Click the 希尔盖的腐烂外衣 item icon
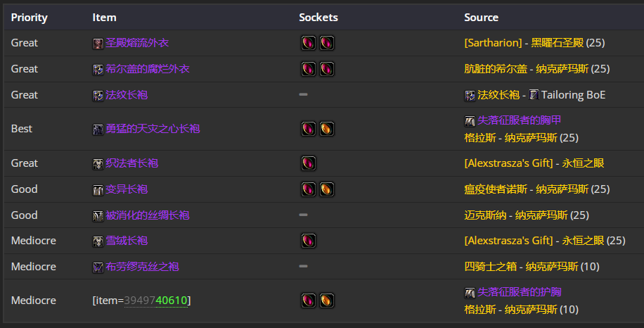This screenshot has height=328, width=644. tap(98, 70)
